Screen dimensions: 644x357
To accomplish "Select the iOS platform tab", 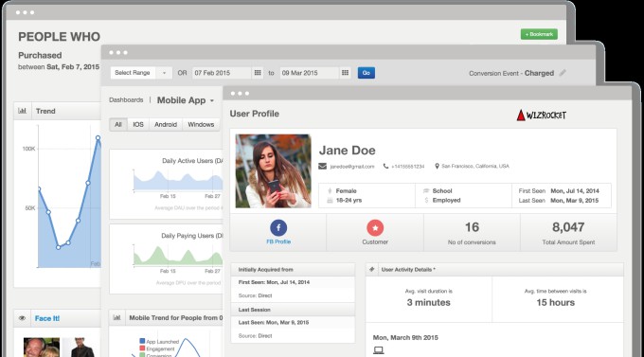I will coord(138,124).
